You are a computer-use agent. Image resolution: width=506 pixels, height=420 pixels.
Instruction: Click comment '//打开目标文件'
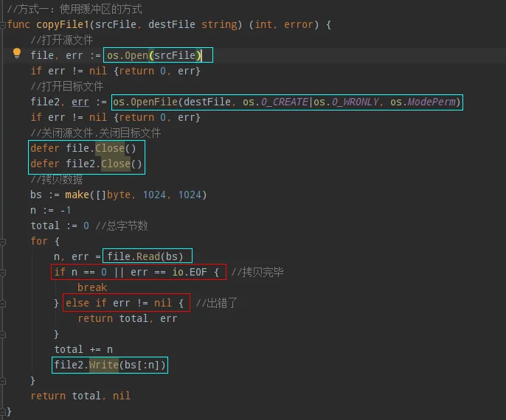(x=67, y=86)
